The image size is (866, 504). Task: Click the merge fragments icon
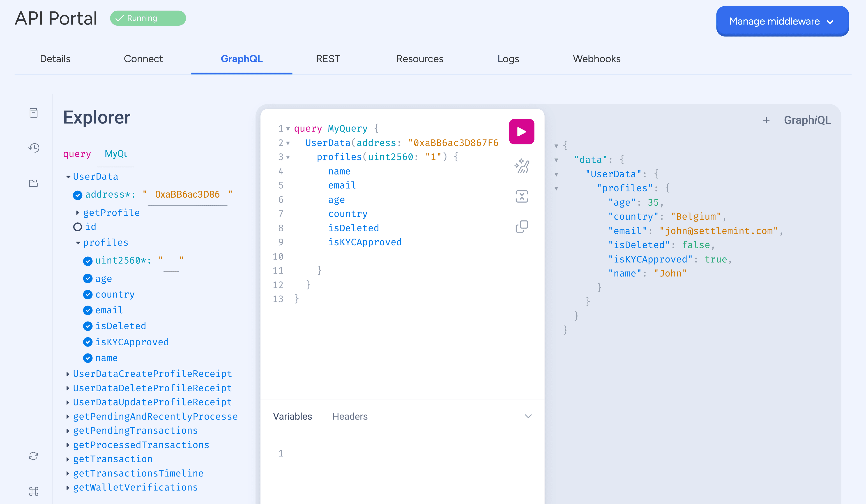click(x=522, y=196)
